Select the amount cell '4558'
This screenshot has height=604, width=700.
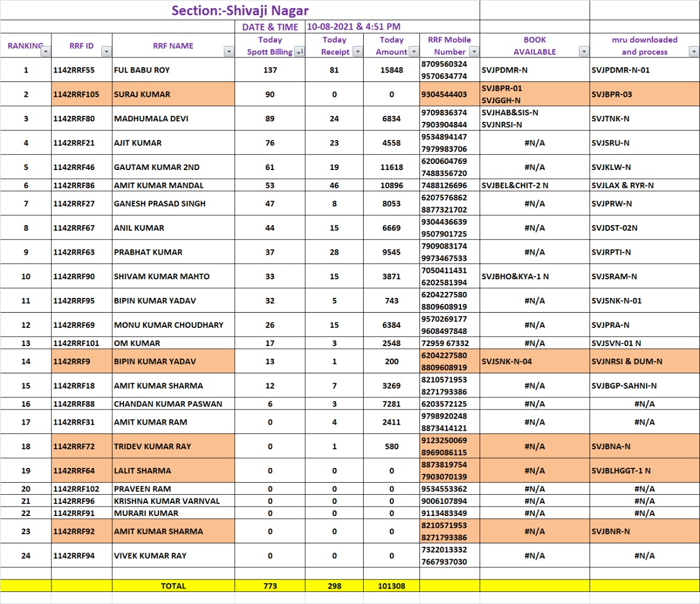(392, 143)
